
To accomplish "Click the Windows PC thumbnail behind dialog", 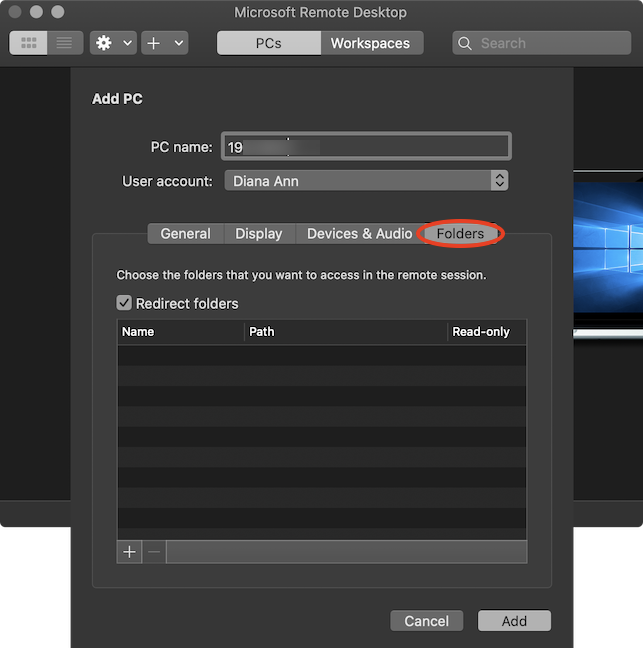I will pos(608,254).
